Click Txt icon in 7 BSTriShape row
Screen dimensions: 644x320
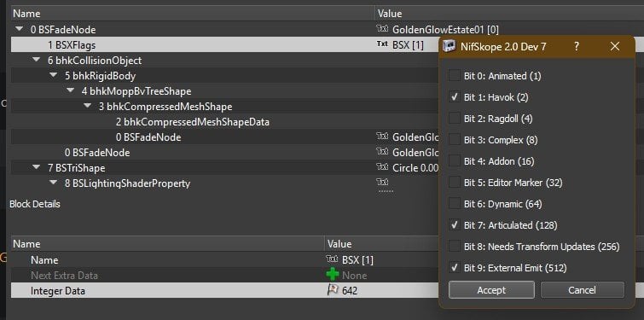[x=382, y=167]
